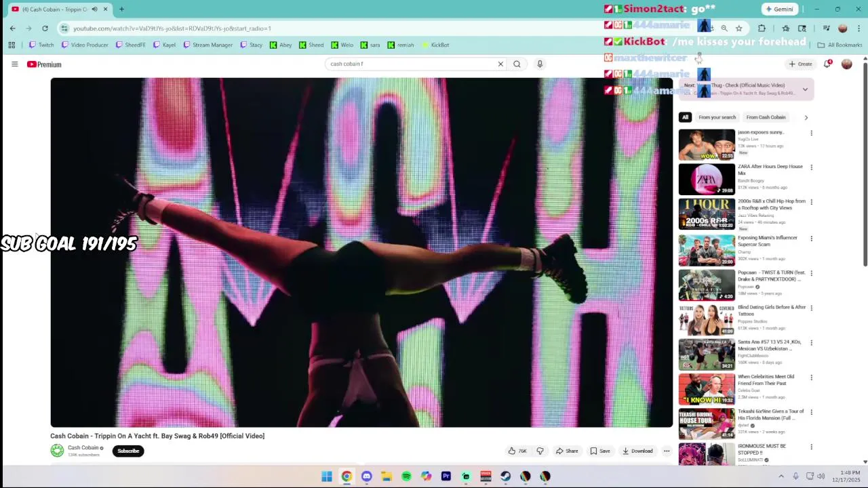The width and height of the screenshot is (868, 488).
Task: Open more actions for the video
Action: (667, 451)
